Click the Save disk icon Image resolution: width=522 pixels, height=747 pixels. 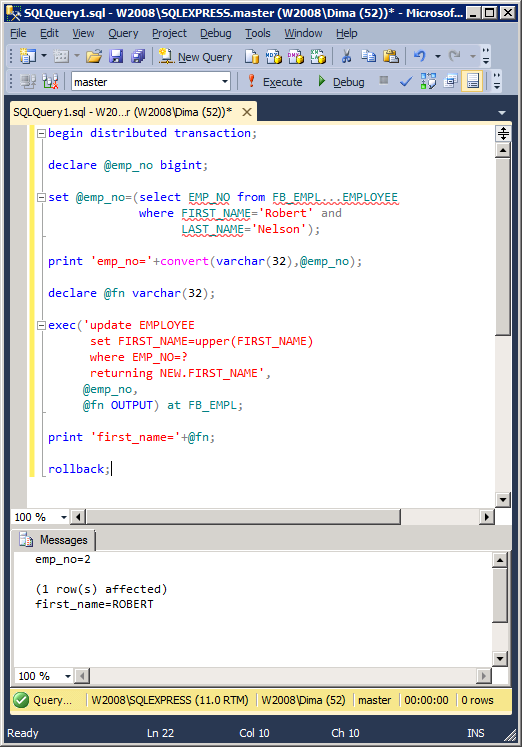pos(116,57)
